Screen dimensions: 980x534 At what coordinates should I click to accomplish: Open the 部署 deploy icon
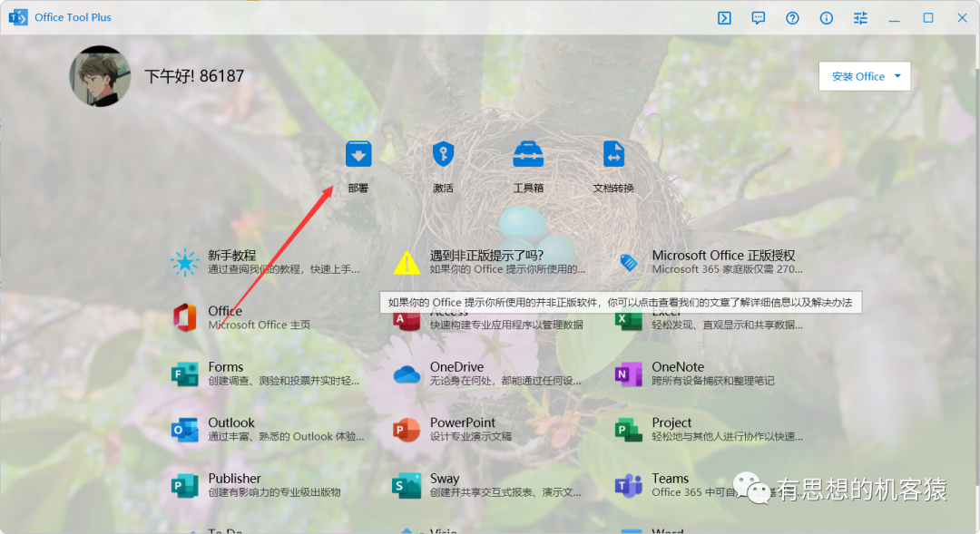click(x=358, y=154)
